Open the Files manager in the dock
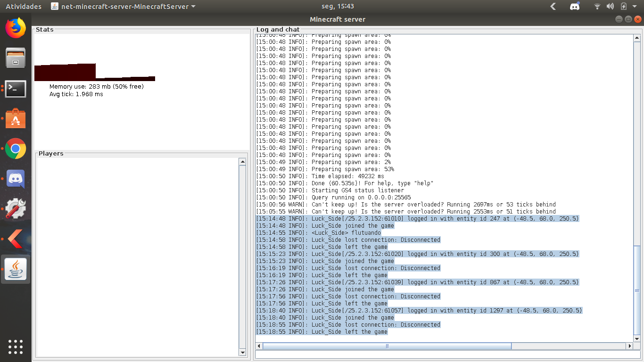This screenshot has width=644, height=362. coord(16,58)
